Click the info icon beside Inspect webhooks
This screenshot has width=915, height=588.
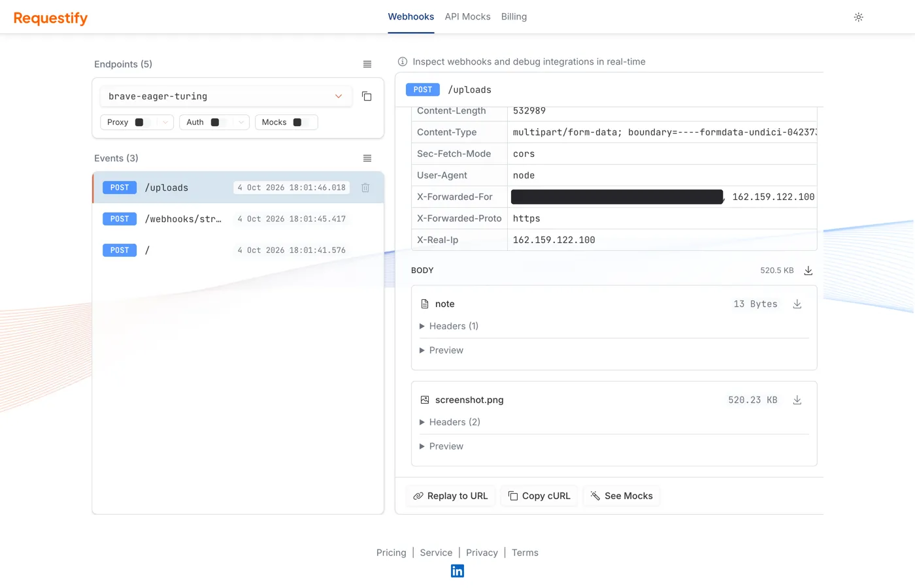[403, 61]
